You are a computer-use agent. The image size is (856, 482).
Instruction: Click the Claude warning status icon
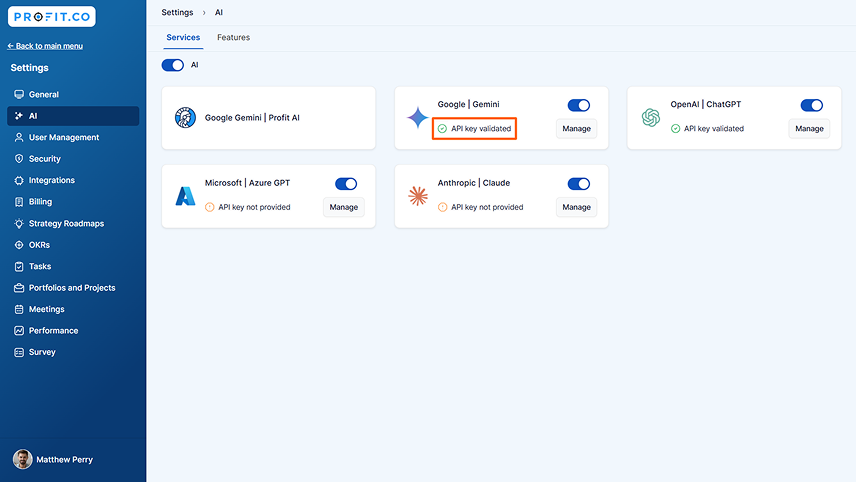pyautogui.click(x=443, y=207)
